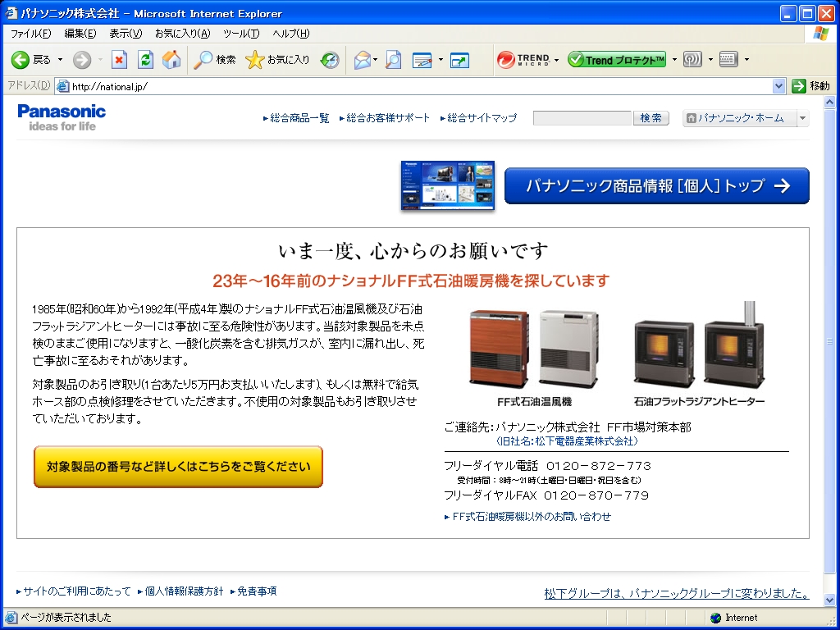Open FF式石油暖房機以外のお問い合わせ link

click(527, 517)
